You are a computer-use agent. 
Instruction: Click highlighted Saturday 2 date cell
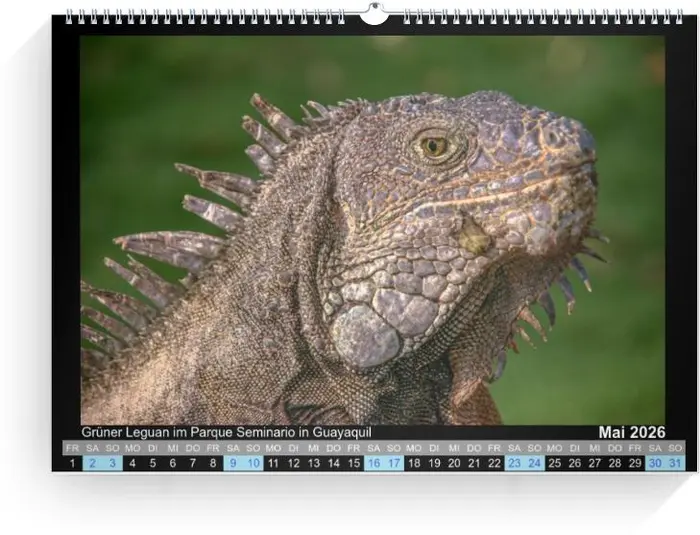pos(92,463)
